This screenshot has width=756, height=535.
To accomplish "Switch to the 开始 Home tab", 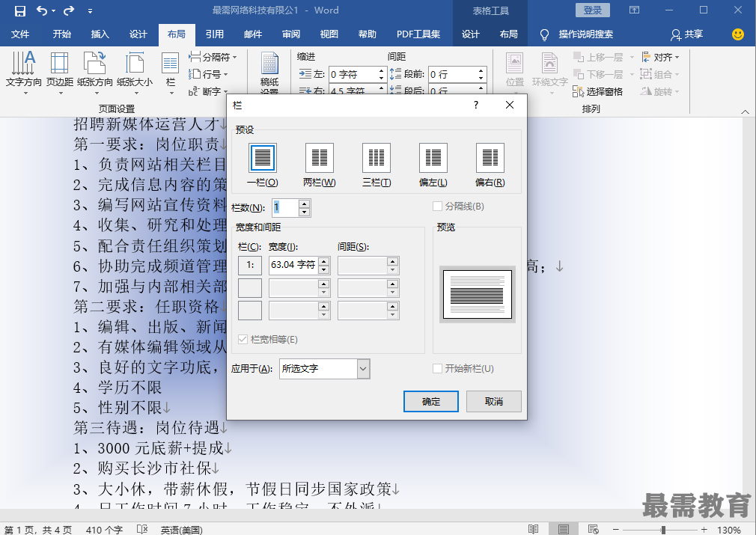I will (61, 34).
